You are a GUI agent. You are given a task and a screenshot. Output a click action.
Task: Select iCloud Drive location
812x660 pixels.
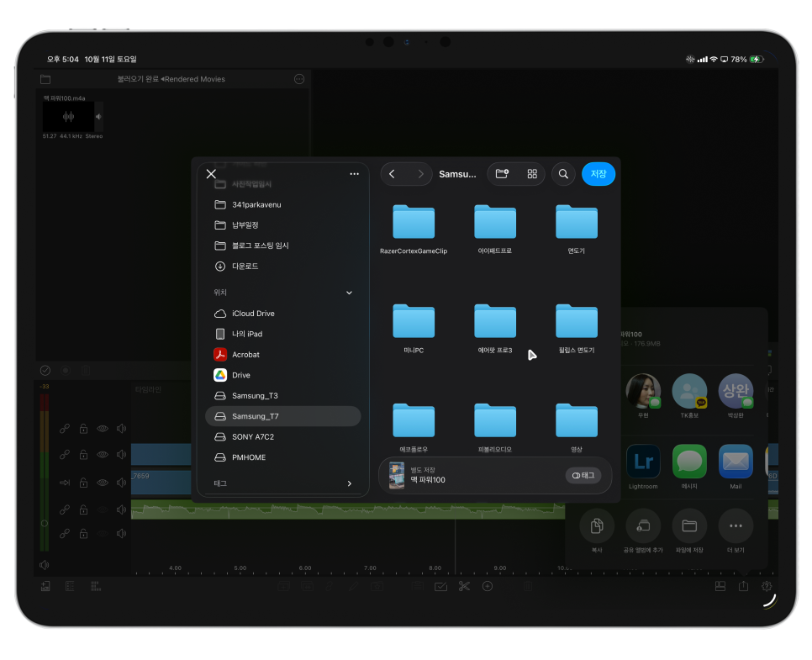[x=282, y=314]
